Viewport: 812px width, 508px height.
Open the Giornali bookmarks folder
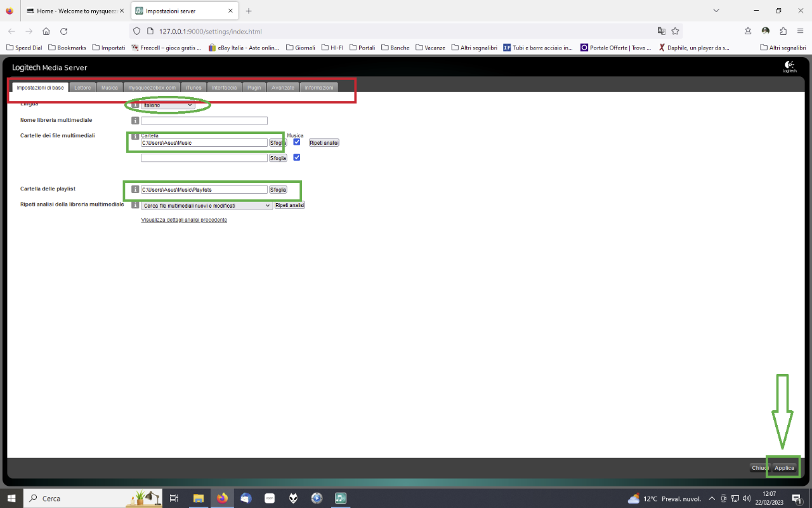301,48
